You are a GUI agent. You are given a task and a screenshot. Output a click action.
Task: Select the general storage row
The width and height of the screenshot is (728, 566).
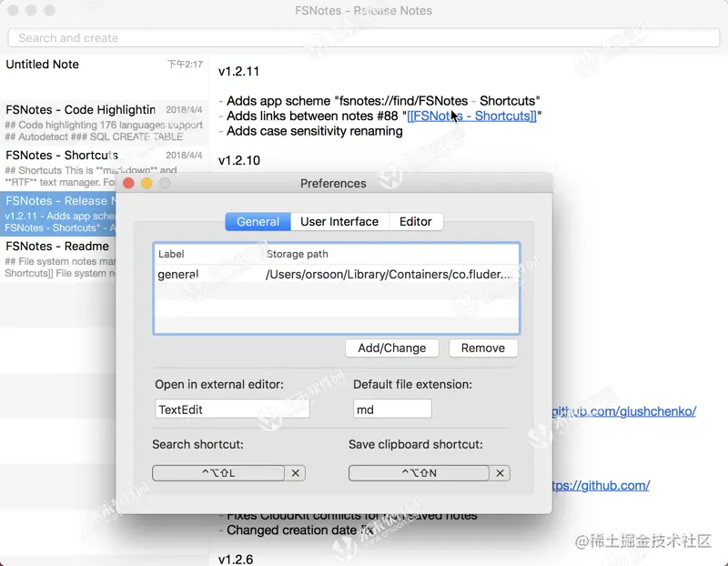[336, 275]
